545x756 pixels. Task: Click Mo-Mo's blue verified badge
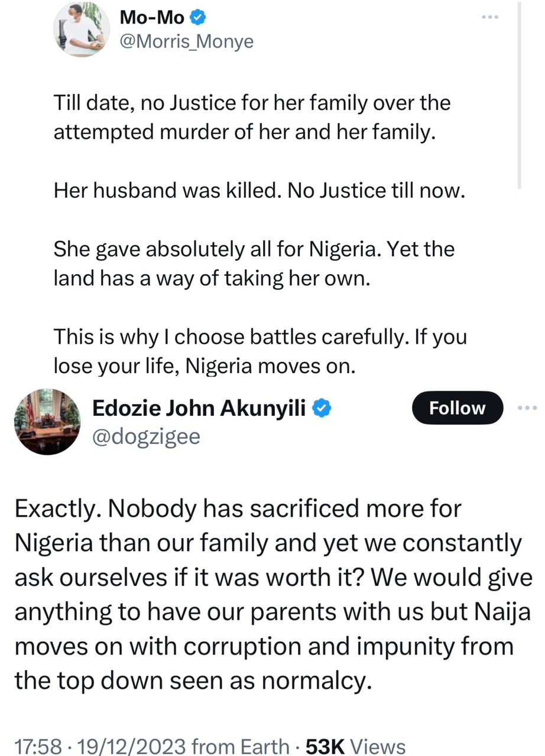click(198, 18)
